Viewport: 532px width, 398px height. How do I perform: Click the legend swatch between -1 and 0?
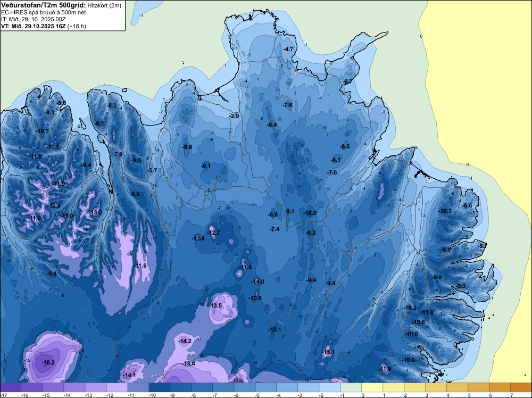coord(351,387)
